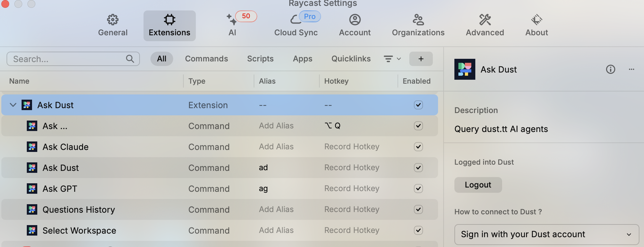
Task: Focus the Search extensions field
Action: pos(73,59)
